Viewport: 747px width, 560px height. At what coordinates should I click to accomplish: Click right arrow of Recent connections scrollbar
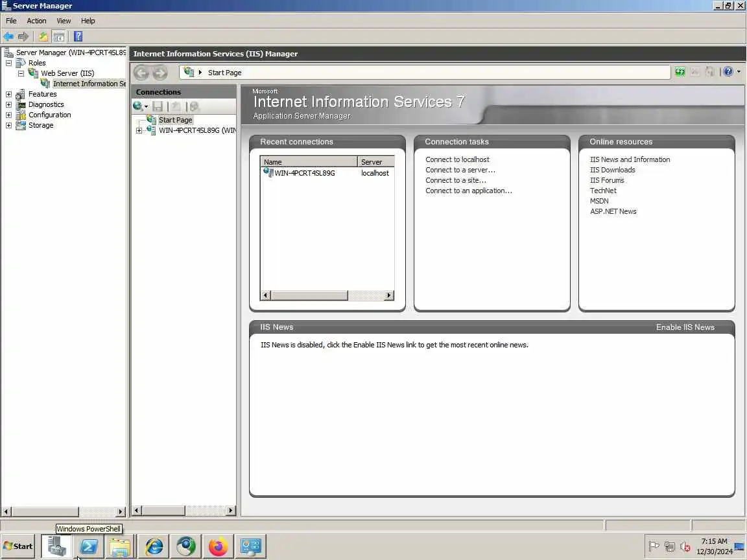(389, 296)
